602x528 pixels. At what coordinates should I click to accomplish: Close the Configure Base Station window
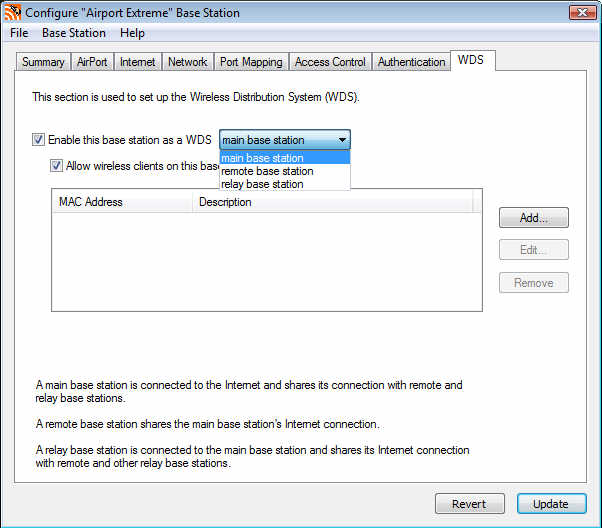[582, 12]
